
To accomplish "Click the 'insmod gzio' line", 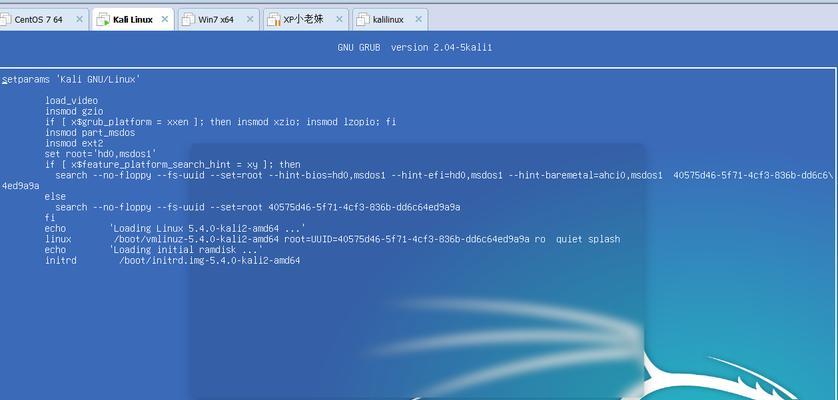I will tap(74, 111).
